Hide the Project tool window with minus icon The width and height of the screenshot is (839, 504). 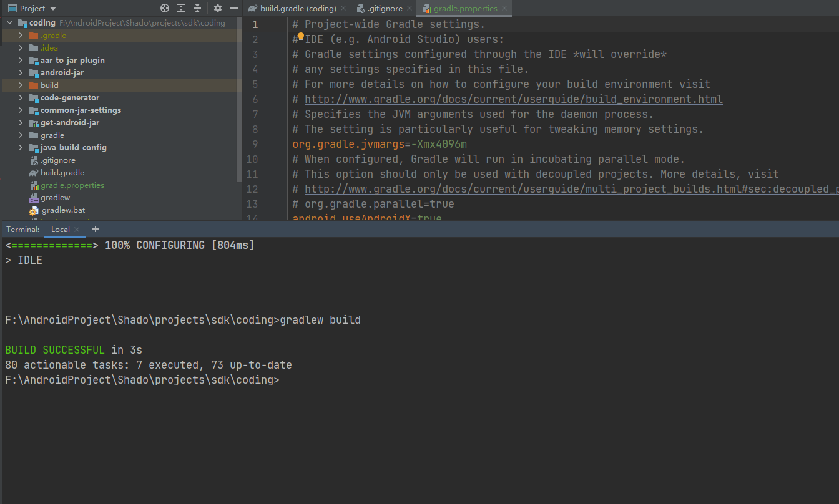pyautogui.click(x=233, y=8)
